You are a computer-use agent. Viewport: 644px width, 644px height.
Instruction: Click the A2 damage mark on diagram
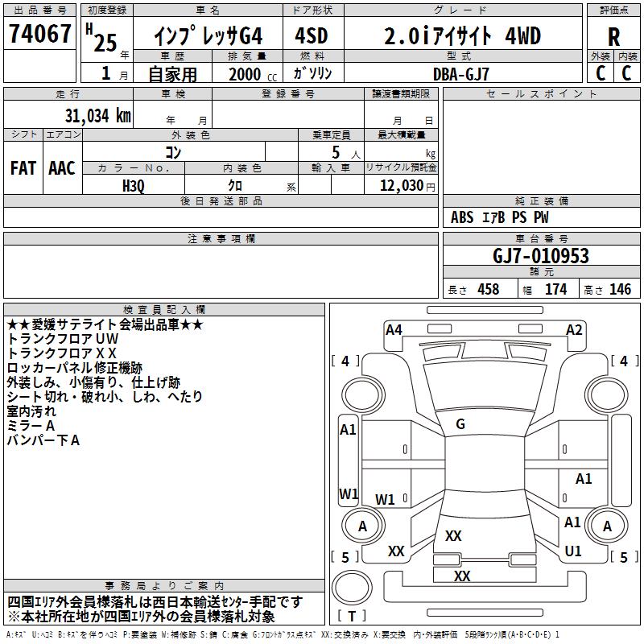(x=574, y=330)
